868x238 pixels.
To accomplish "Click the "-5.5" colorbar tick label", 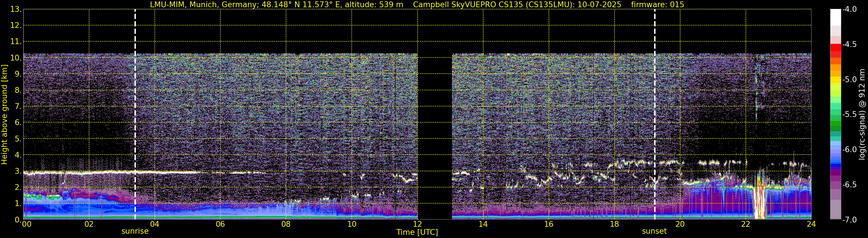I will (x=850, y=115).
